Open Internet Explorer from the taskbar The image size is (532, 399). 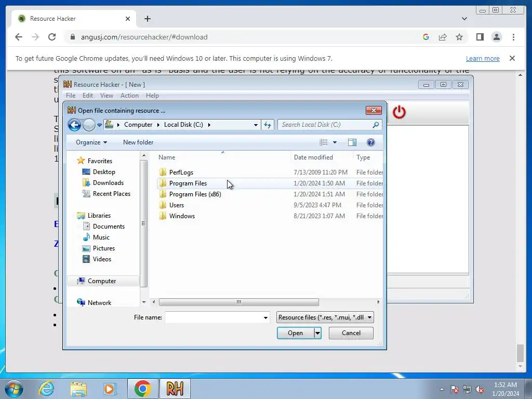(46, 389)
